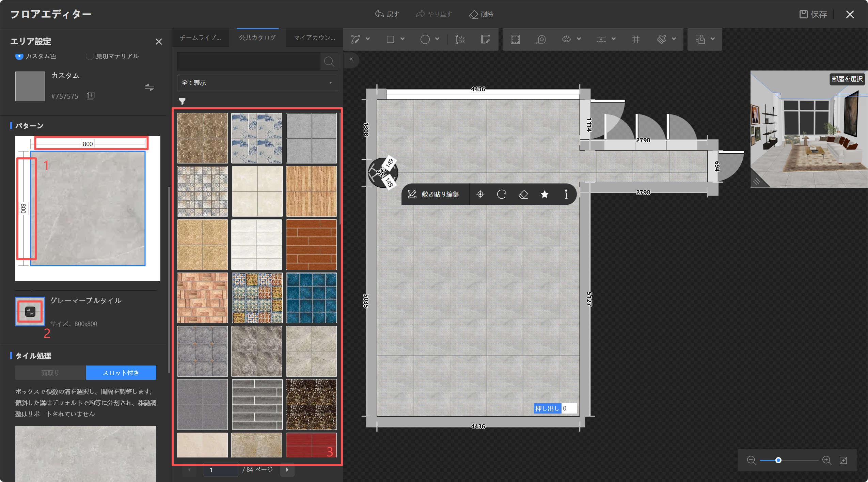The image size is (868, 482).
Task: Choose the red brick tile thumbnail
Action: pos(311,245)
